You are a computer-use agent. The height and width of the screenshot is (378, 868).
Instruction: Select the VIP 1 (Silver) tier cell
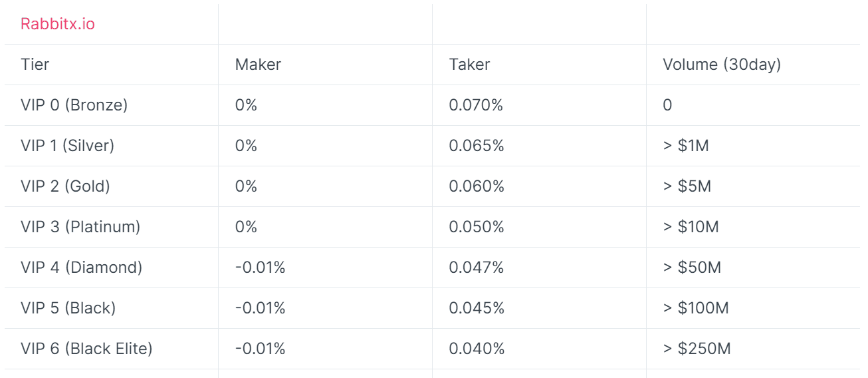[x=68, y=146]
